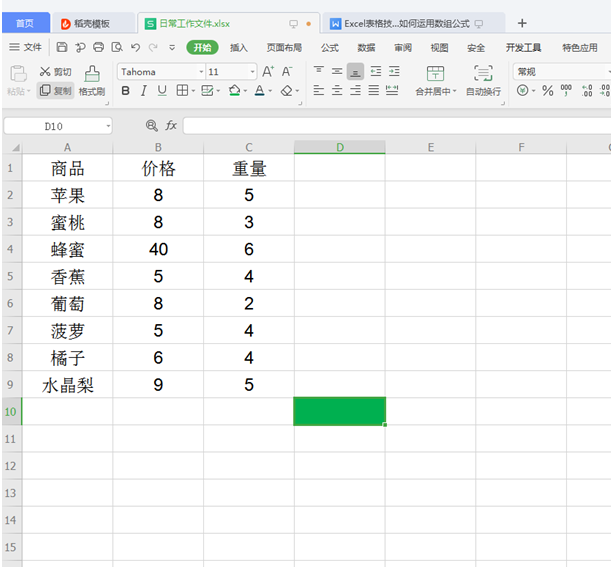Open the 特色应用 Featured Apps tab

[579, 48]
